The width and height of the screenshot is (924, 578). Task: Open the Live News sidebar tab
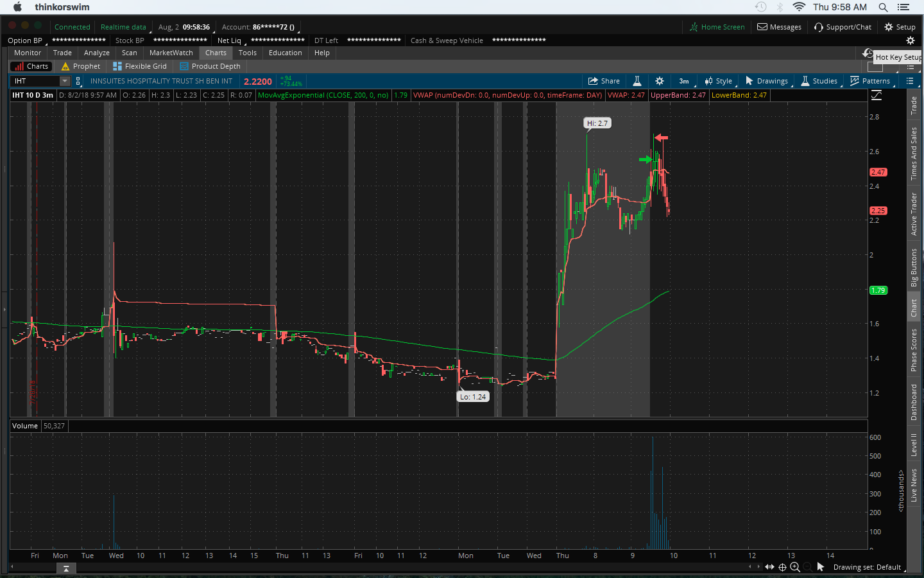pos(914,485)
